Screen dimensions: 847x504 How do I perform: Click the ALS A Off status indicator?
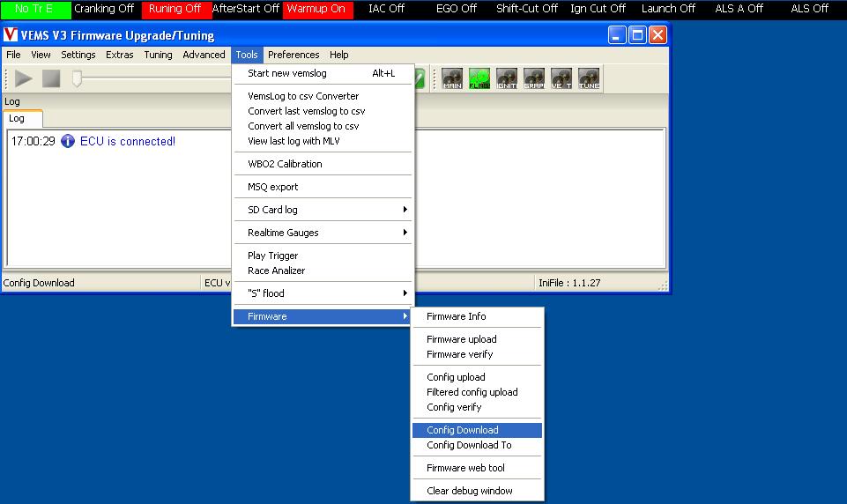pos(740,9)
